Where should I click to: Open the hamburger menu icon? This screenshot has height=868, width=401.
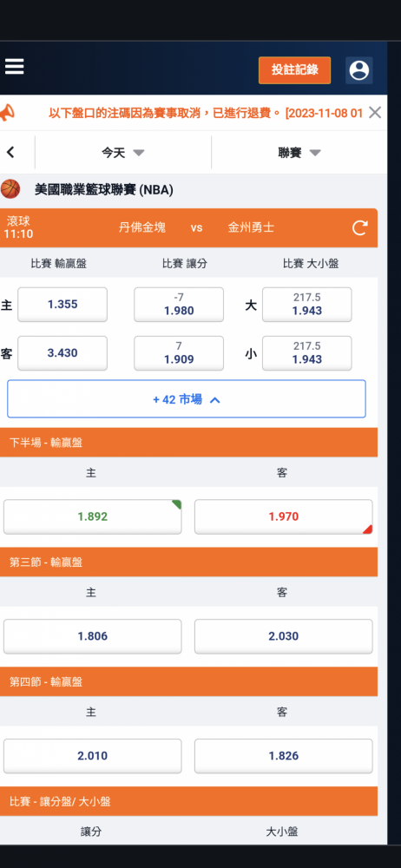pyautogui.click(x=15, y=67)
